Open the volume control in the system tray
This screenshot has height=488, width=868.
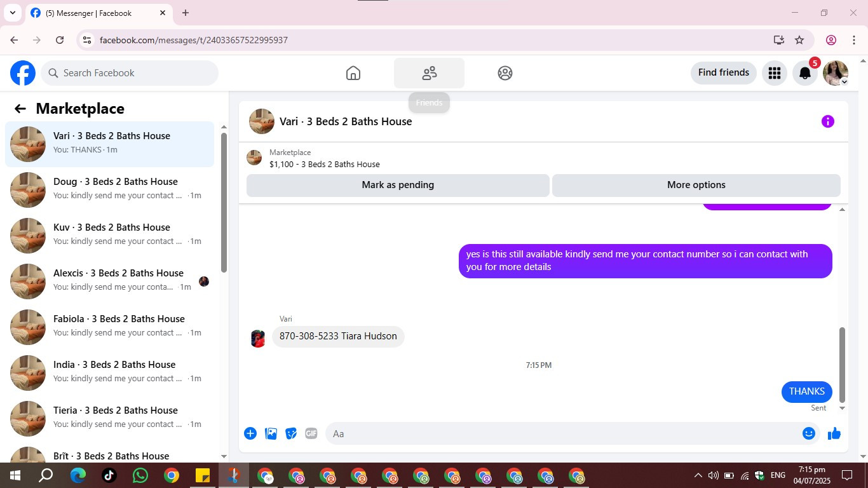tap(713, 475)
